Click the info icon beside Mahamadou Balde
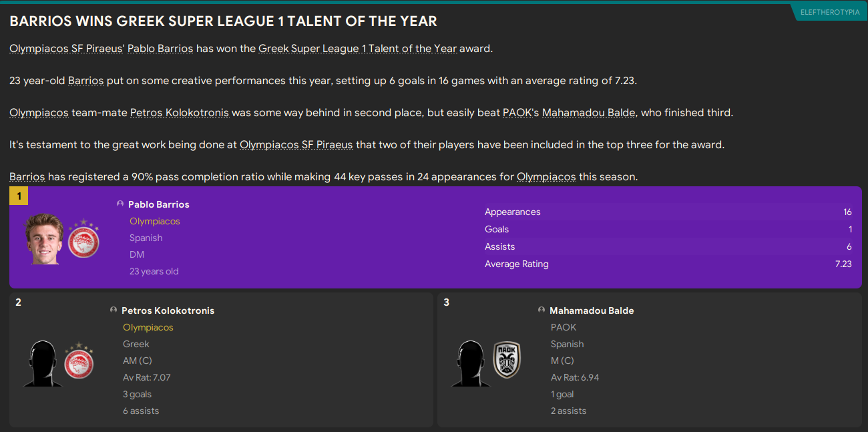 [x=541, y=310]
